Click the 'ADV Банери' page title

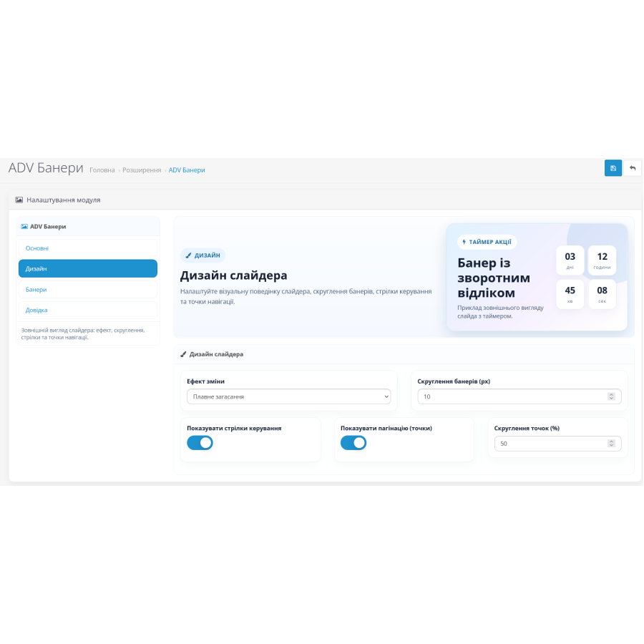pyautogui.click(x=46, y=168)
